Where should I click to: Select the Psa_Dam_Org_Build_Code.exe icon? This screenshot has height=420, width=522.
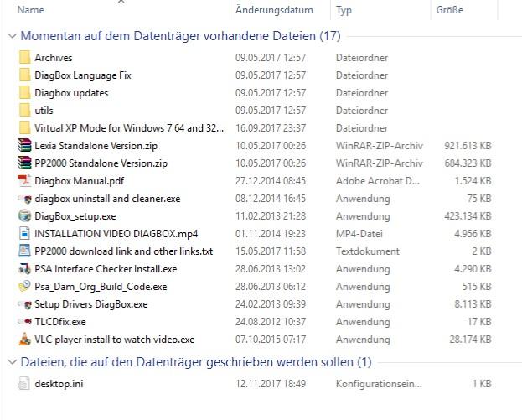[24, 287]
